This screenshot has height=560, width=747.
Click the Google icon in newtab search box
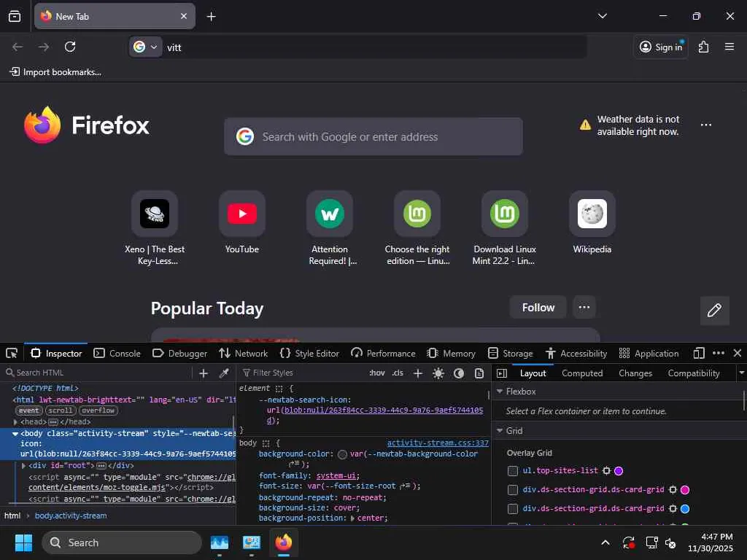click(x=245, y=136)
